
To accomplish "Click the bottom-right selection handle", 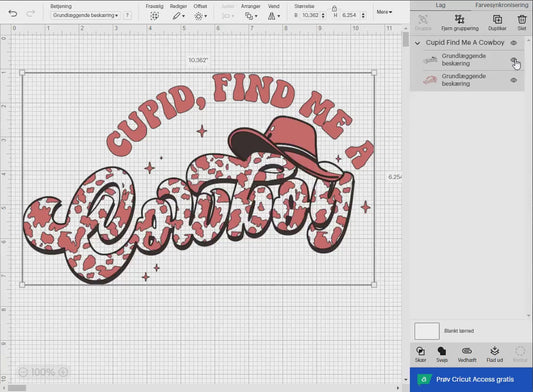I will point(374,285).
